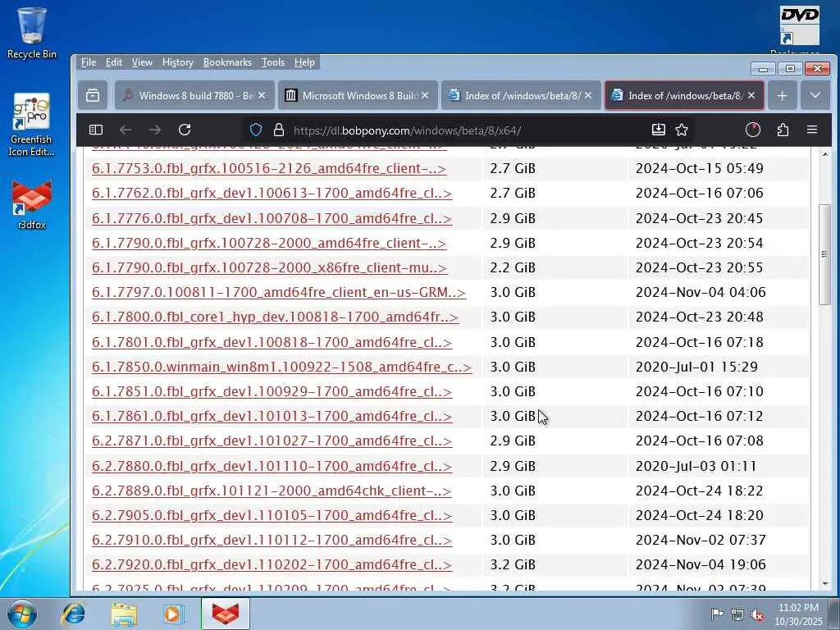The width and height of the screenshot is (840, 630).
Task: Open the Bookmarks menu
Action: pyautogui.click(x=227, y=62)
